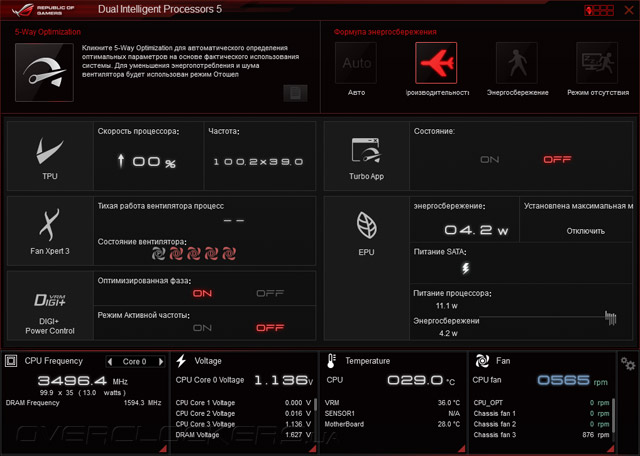Activate the Away mode icon
This screenshot has height=456, width=640.
[597, 63]
